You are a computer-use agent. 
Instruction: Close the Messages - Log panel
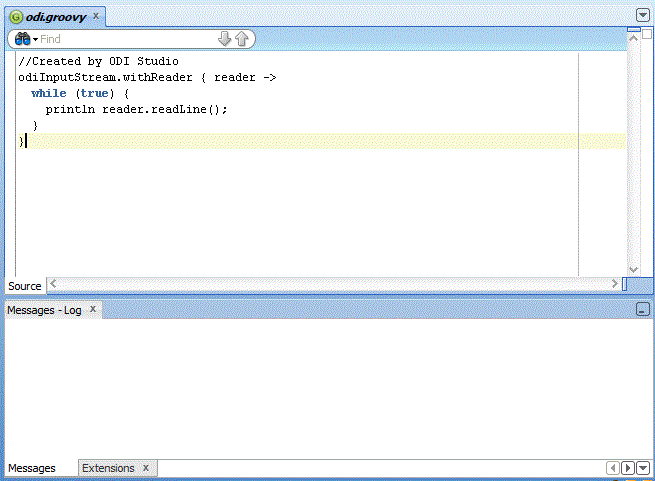93,309
